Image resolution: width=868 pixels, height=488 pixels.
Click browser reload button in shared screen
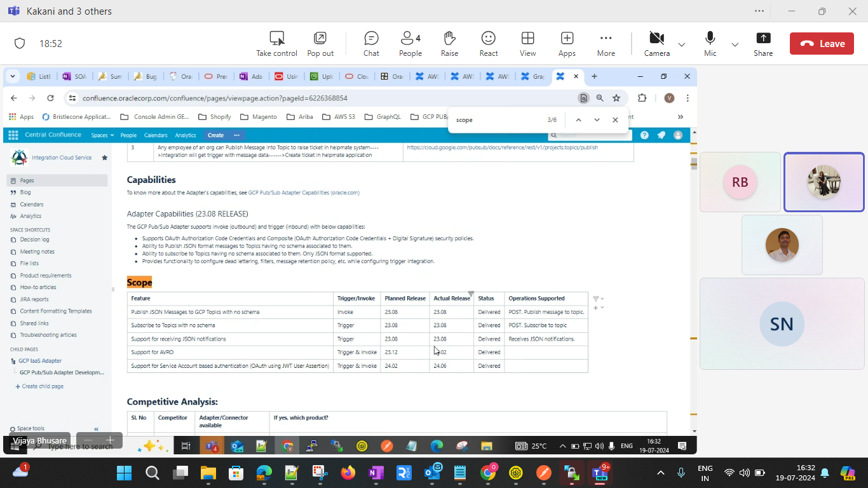tap(50, 98)
